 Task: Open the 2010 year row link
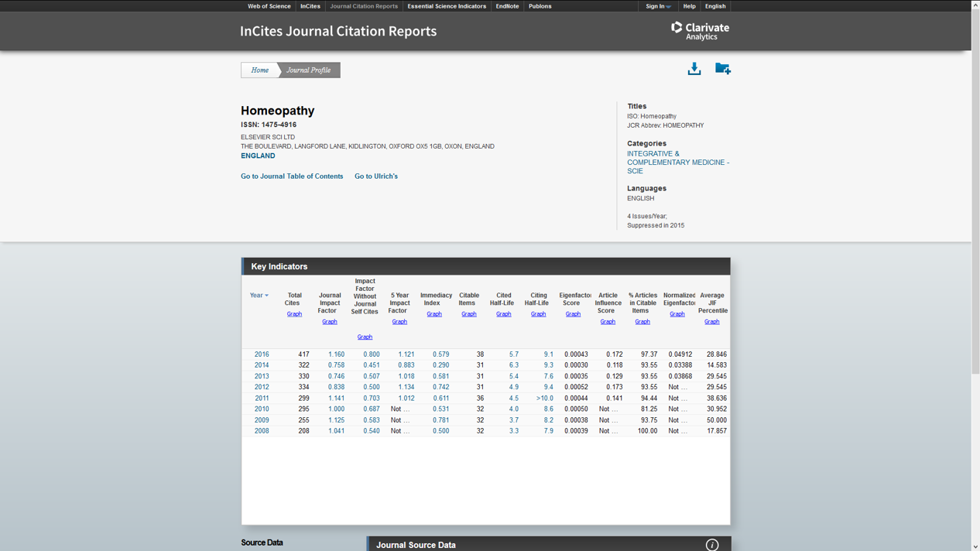(262, 409)
